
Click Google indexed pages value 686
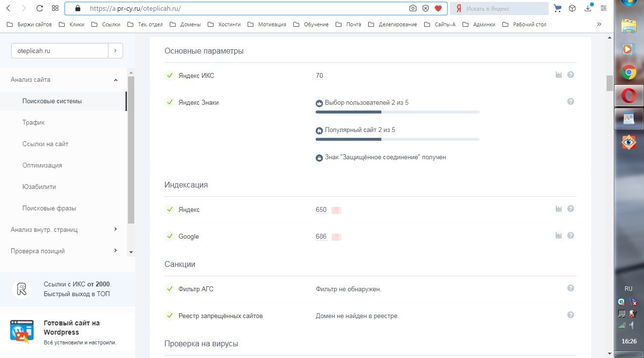[x=321, y=237]
